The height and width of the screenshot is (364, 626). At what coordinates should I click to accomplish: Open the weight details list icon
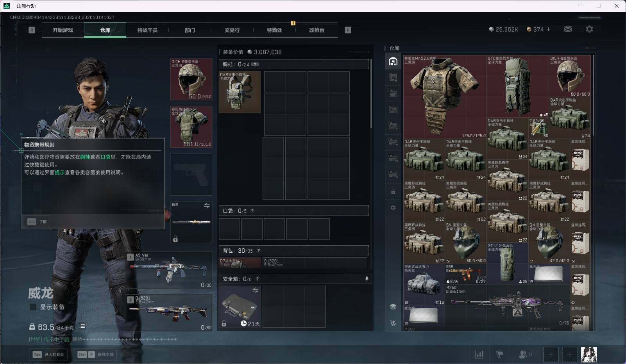(x=82, y=326)
